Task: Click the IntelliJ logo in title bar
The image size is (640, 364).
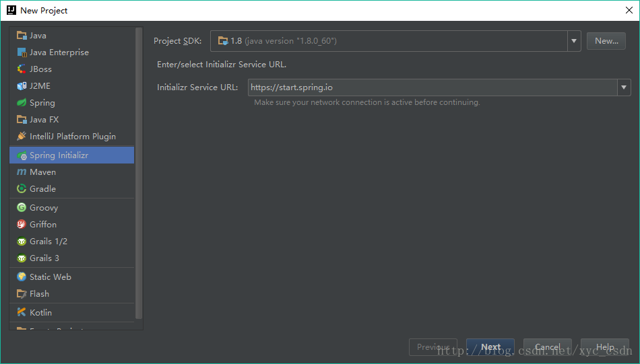Action: (11, 10)
